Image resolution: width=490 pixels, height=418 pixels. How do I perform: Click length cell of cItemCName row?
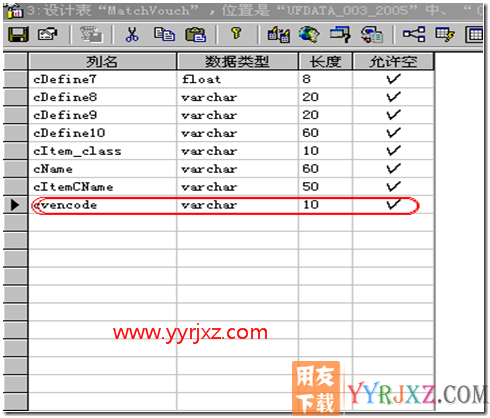coord(325,187)
